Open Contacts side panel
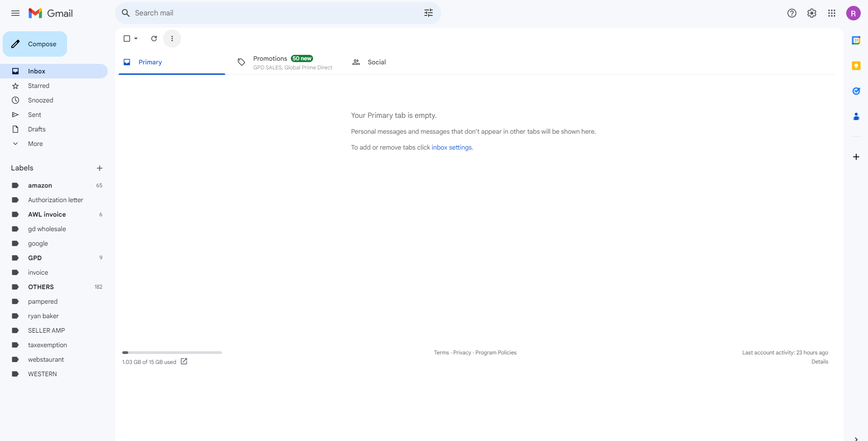Screen dimensions: 868x441 pyautogui.click(x=856, y=116)
